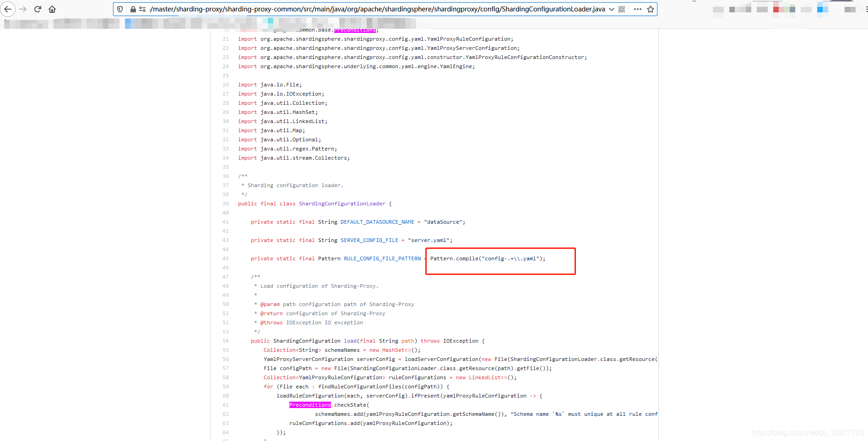Click the YamlProxyRuleConfigurationConstructor import line
The width and height of the screenshot is (868, 441).
[x=412, y=57]
